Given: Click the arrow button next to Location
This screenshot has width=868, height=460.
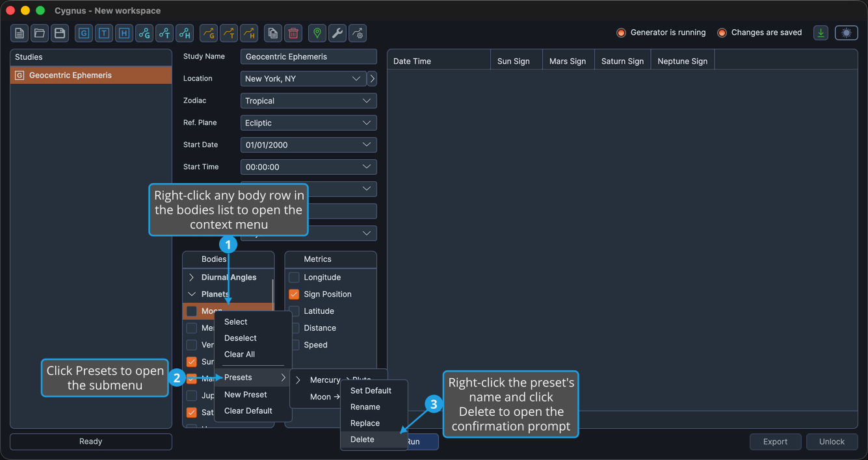Looking at the screenshot, I should click(372, 79).
